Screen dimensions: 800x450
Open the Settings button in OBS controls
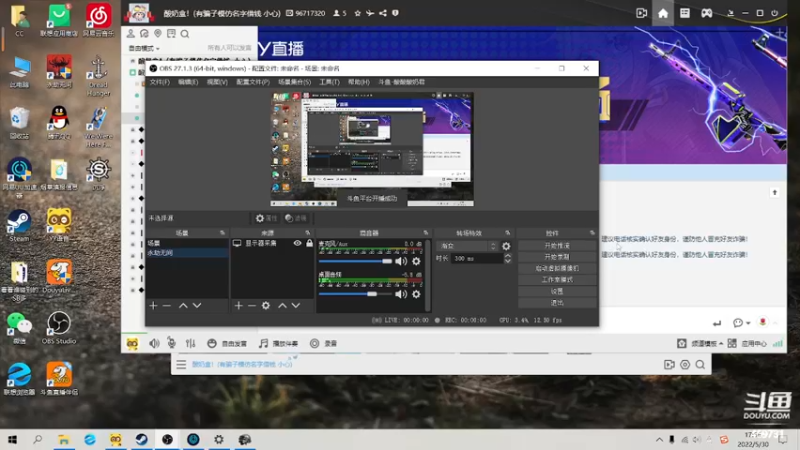(x=557, y=291)
